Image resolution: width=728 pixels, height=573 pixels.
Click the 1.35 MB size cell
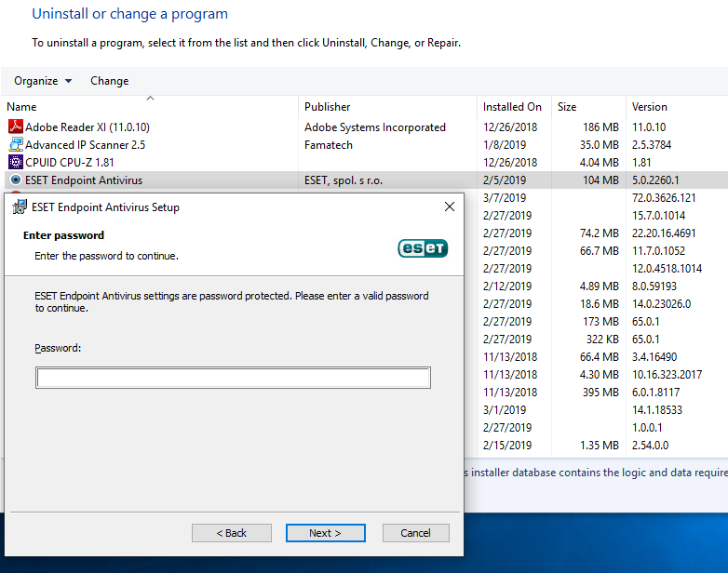pos(600,445)
